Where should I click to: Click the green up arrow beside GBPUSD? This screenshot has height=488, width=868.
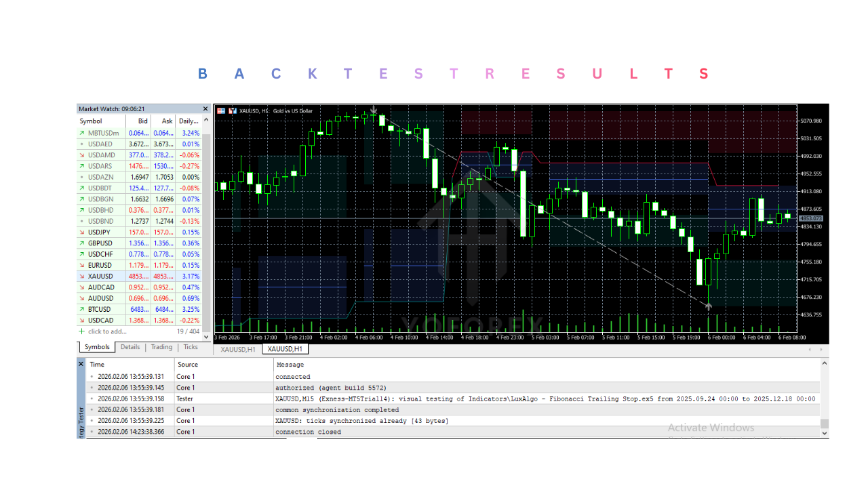coord(81,243)
